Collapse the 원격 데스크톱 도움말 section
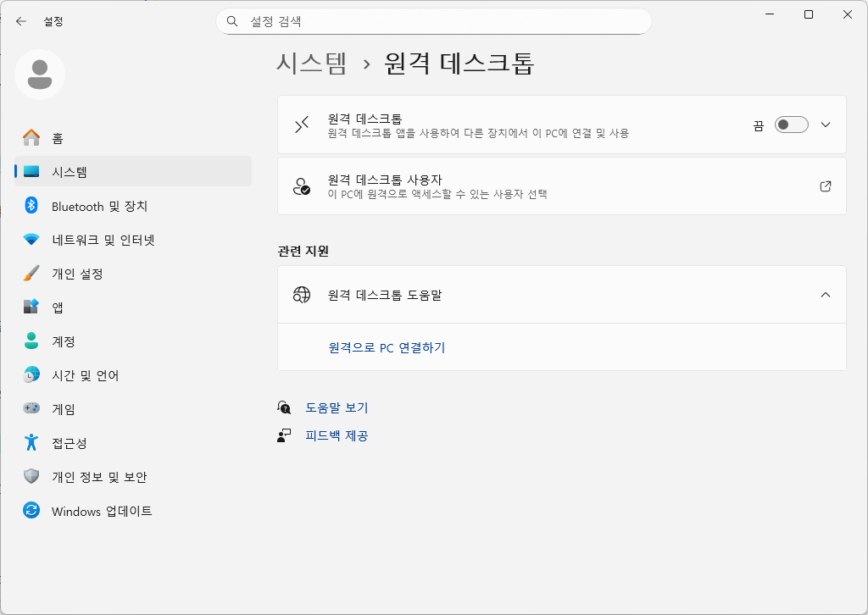 [826, 295]
